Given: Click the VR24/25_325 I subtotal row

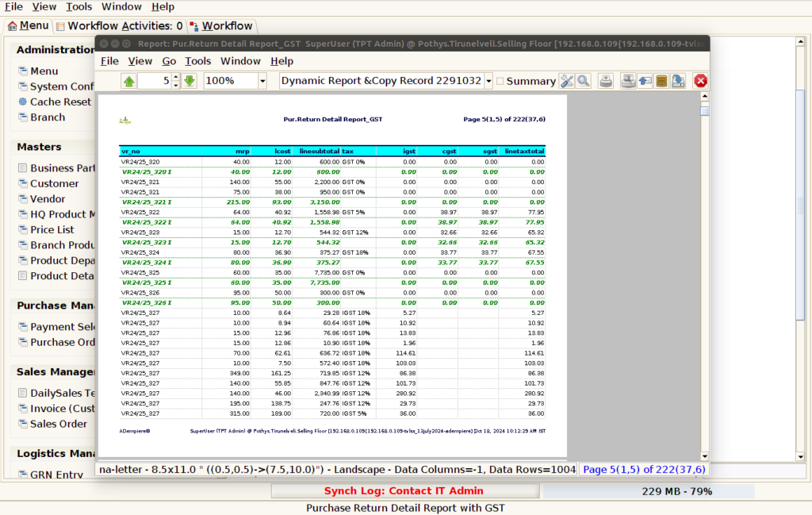Looking at the screenshot, I should [x=332, y=282].
